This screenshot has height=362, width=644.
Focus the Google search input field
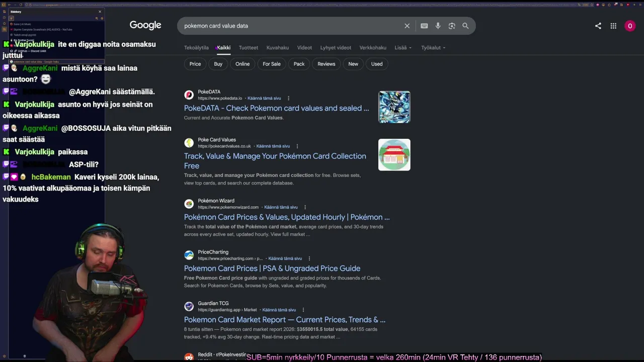[x=292, y=26]
